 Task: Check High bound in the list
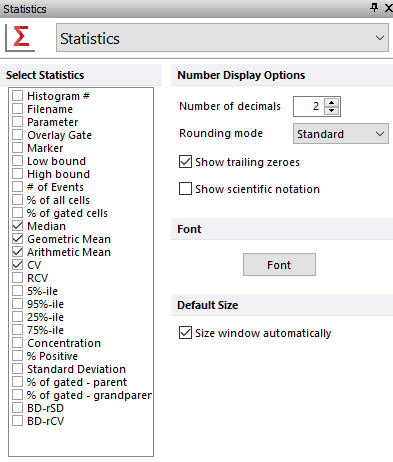tap(17, 174)
